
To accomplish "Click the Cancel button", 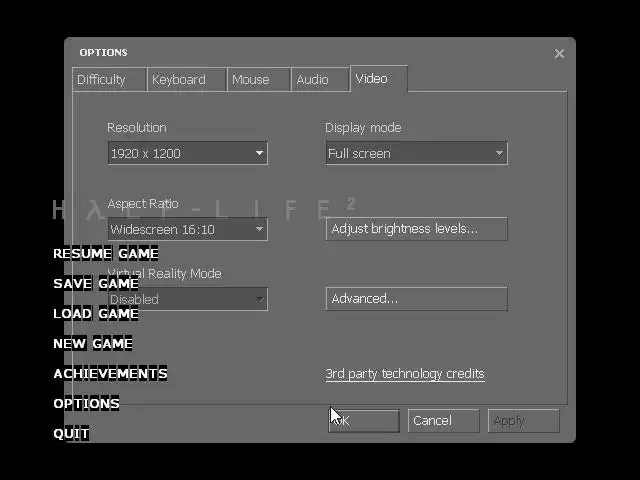I will tap(443, 420).
